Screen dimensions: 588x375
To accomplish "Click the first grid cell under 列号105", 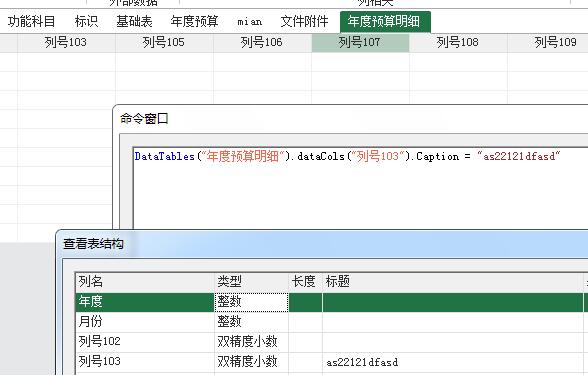I will coord(164,62).
